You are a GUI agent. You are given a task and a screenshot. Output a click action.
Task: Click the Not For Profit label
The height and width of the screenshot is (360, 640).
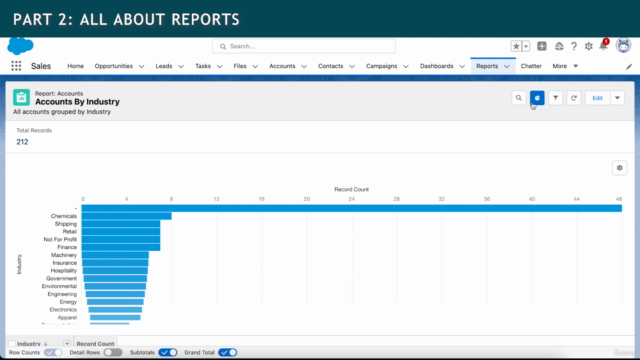[60, 239]
